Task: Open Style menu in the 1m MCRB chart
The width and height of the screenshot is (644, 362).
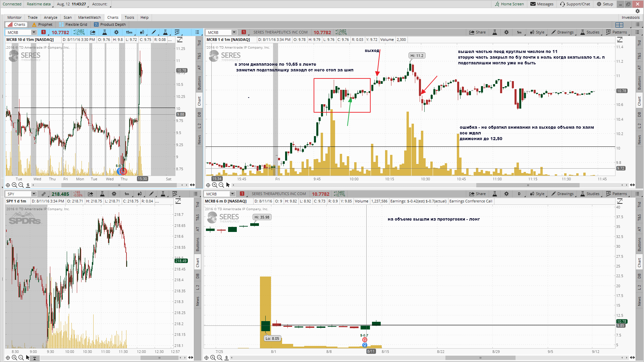Action: click(x=537, y=33)
